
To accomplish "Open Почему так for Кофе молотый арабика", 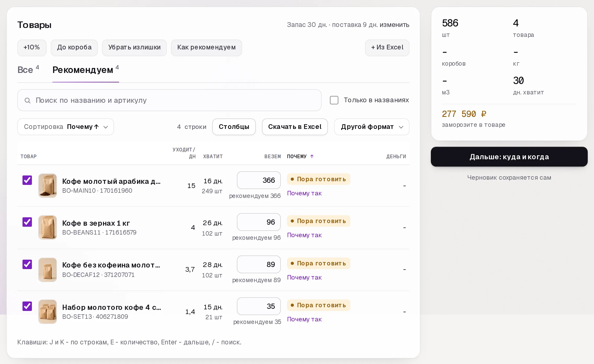I will tap(304, 193).
